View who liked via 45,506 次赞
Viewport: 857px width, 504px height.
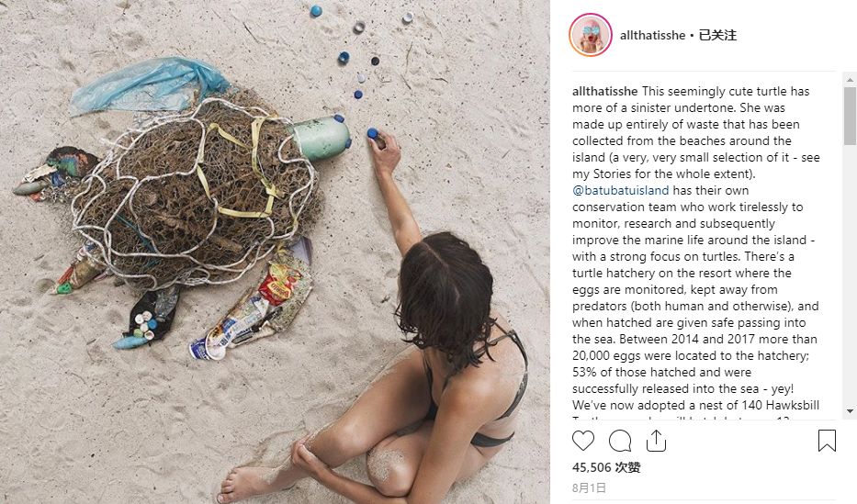point(606,467)
